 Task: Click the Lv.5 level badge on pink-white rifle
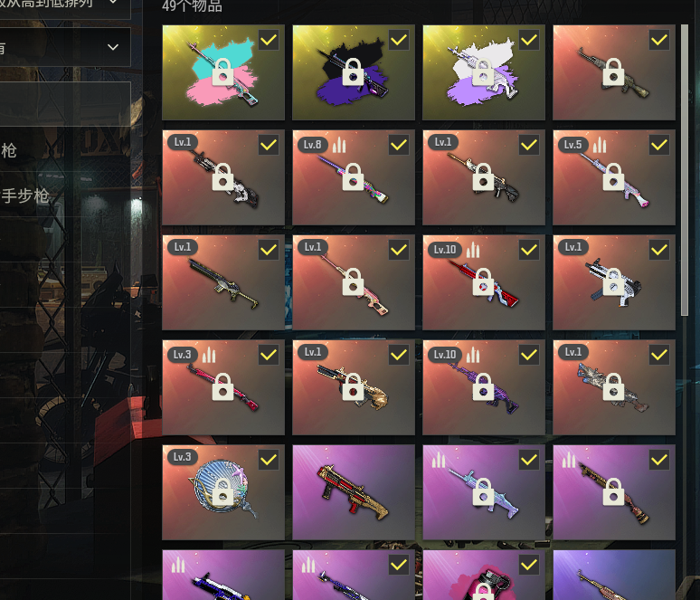[572, 144]
